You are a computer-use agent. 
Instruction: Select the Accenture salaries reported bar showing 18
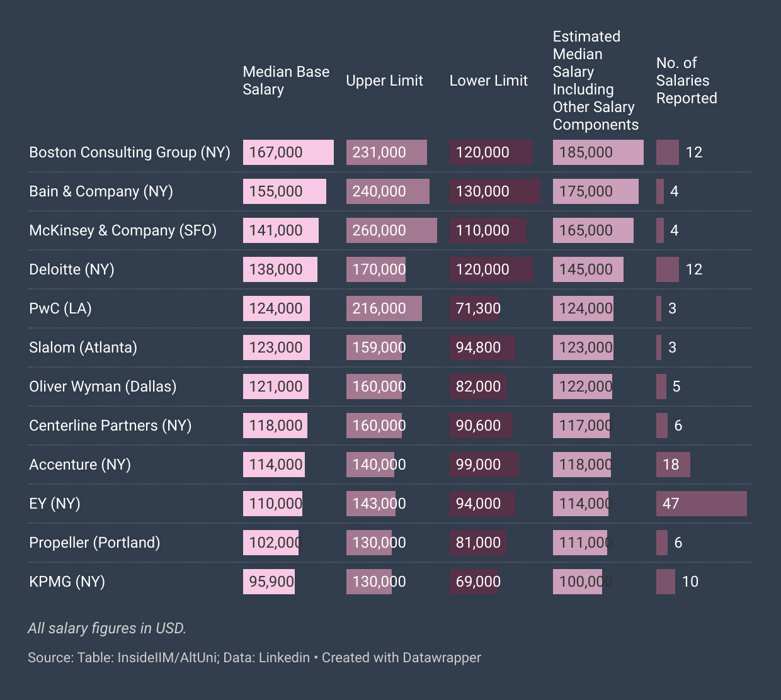[x=672, y=464]
